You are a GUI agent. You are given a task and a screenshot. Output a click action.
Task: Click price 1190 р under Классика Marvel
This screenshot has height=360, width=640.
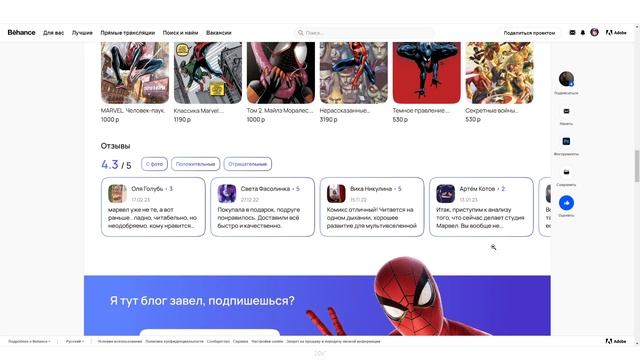pyautogui.click(x=182, y=120)
